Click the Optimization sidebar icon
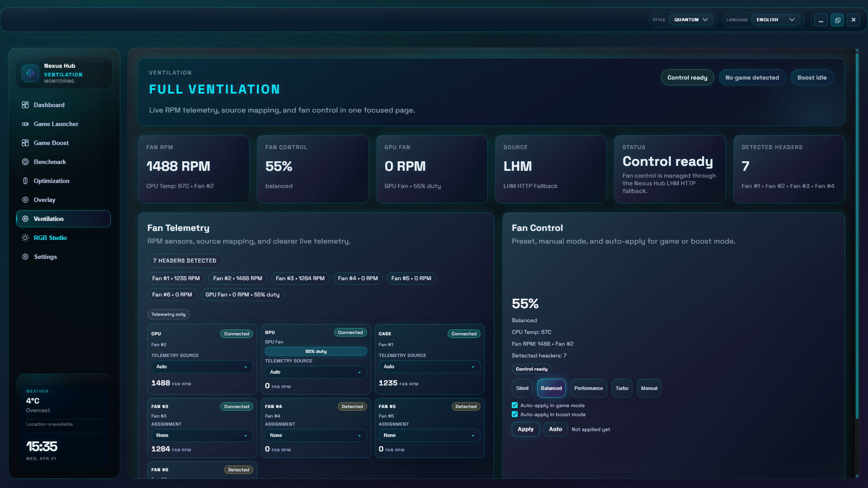The image size is (868, 488). (25, 181)
